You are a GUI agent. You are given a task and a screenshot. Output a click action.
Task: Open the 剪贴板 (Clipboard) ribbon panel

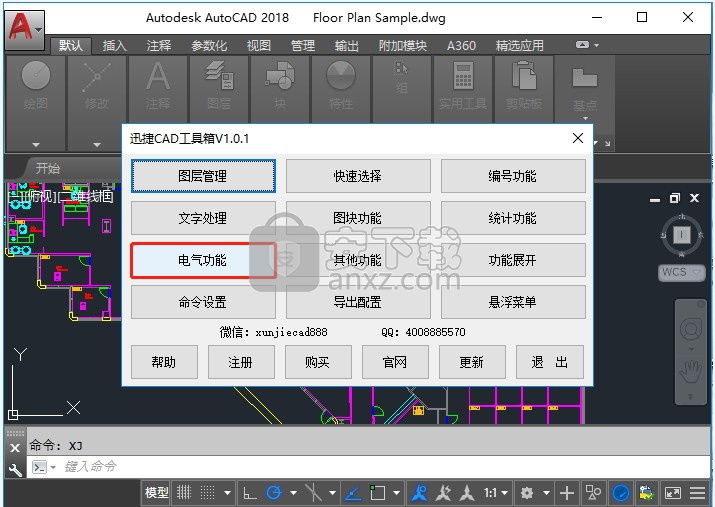[524, 87]
